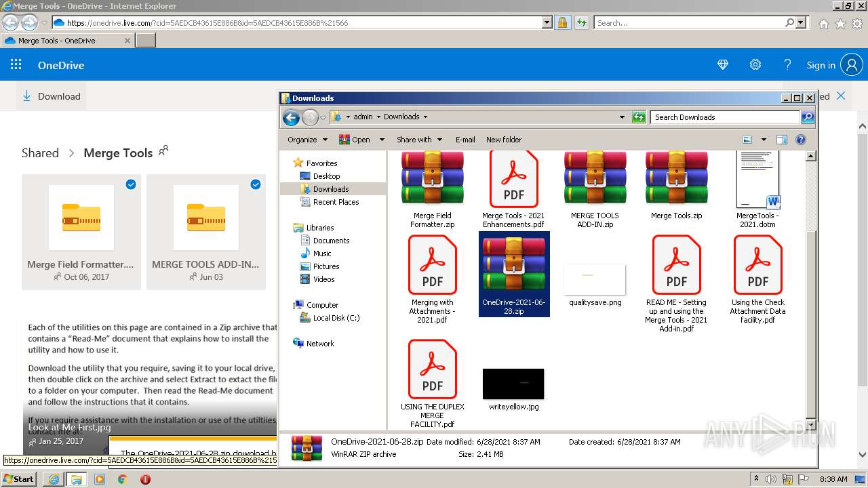Open Explorer change view dropdown arrow

[x=764, y=140]
